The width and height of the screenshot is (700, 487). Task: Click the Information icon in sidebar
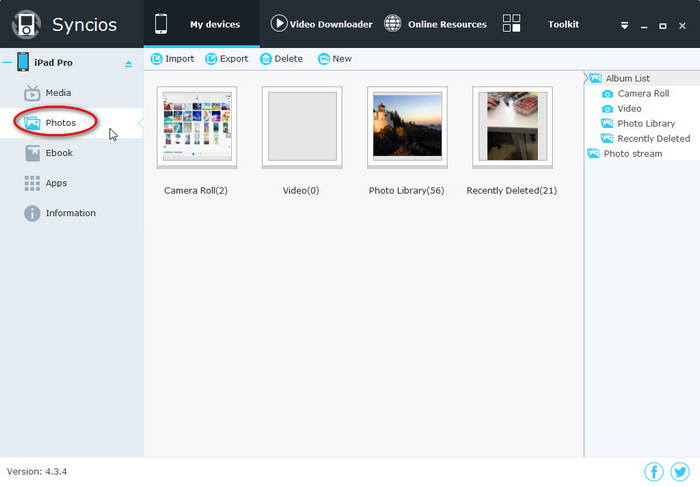tap(32, 213)
